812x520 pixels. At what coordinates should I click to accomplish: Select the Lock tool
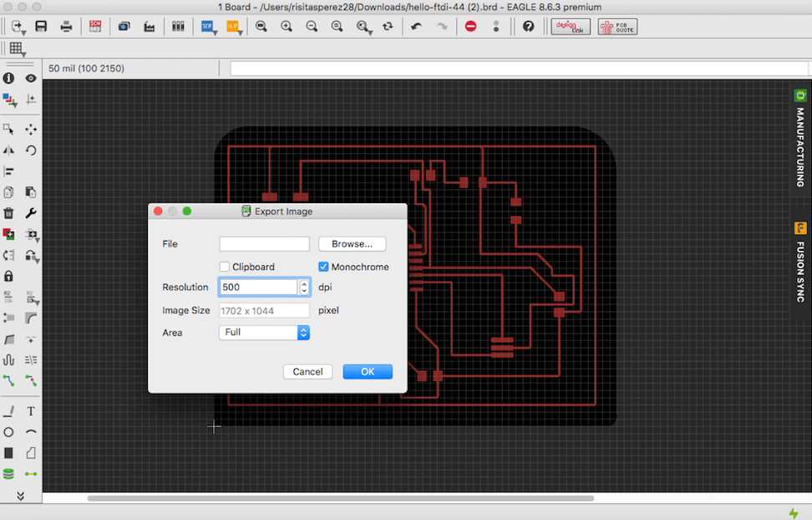(8, 275)
